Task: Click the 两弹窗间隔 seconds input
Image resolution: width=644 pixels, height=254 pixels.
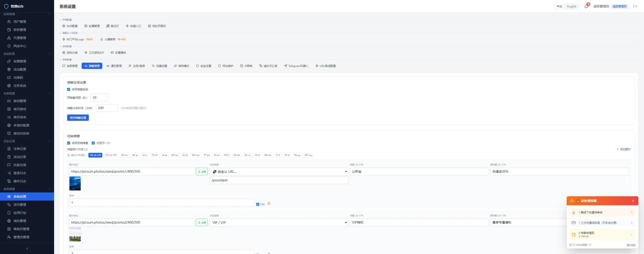Action: coord(100,98)
